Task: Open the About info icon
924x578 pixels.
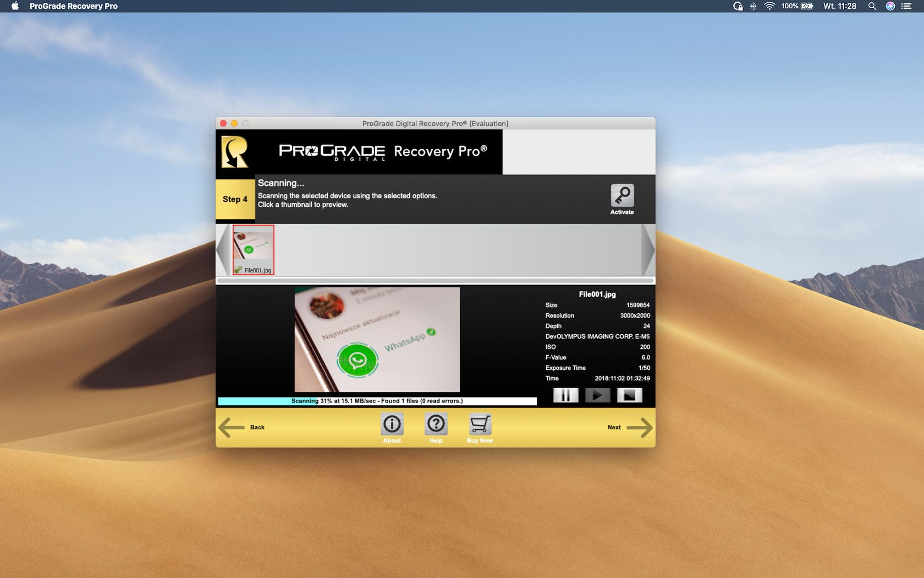Action: [x=392, y=424]
